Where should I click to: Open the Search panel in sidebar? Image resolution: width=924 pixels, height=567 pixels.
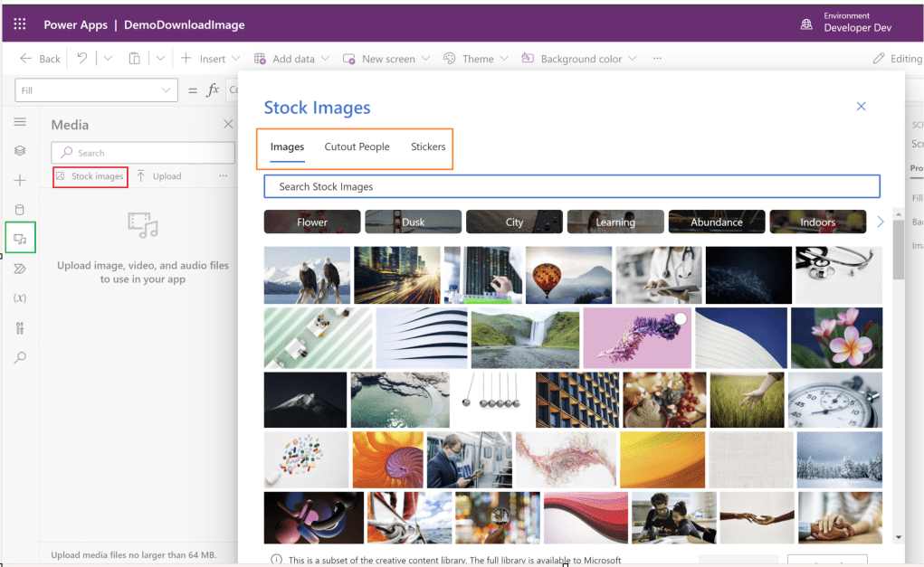19,357
